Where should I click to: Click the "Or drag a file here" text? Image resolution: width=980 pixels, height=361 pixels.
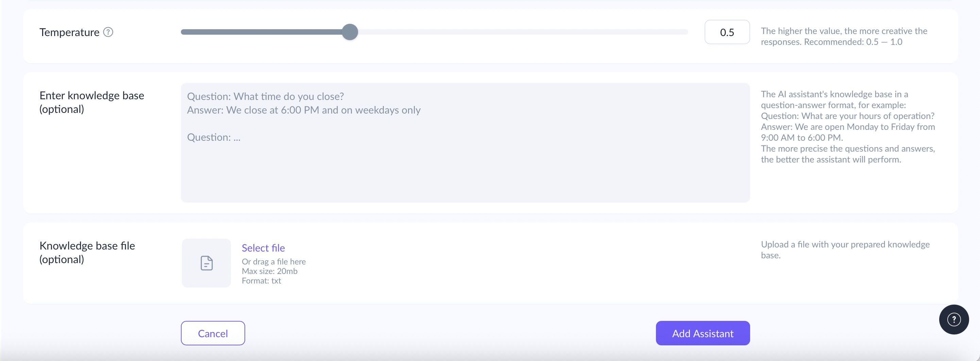tap(273, 262)
